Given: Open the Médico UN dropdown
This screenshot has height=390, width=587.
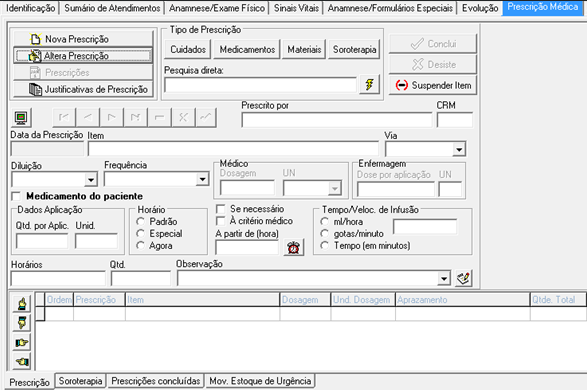Looking at the screenshot, I should click(335, 188).
